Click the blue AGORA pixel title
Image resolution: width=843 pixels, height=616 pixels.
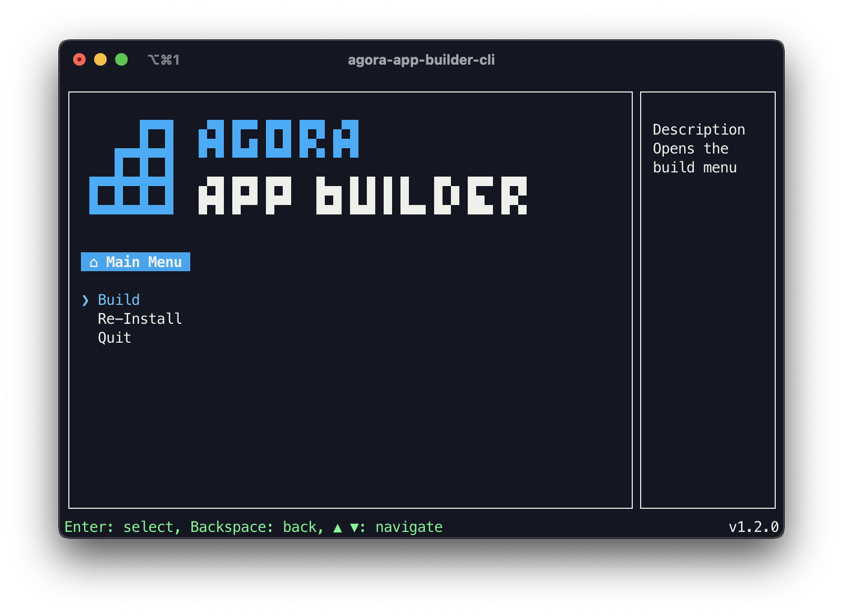point(279,139)
